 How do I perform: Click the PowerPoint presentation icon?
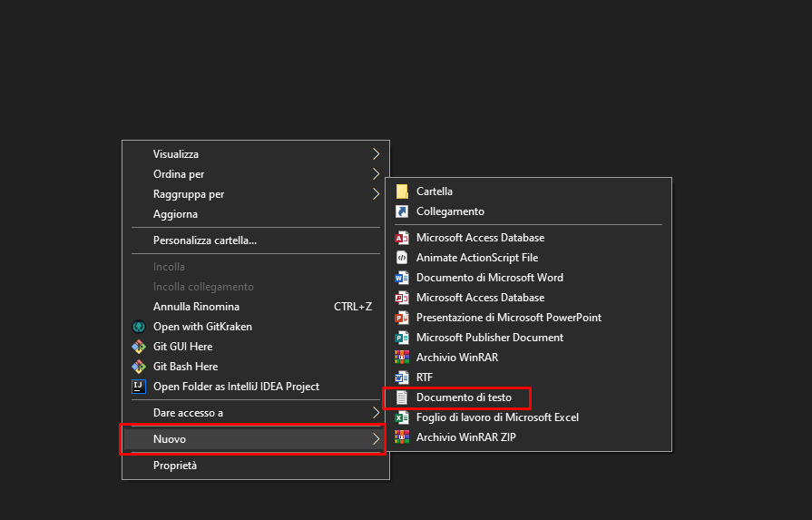(x=402, y=318)
